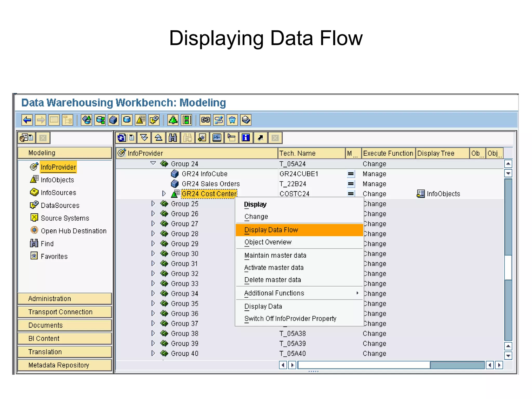Image resolution: width=532 pixels, height=399 pixels.
Task: Choose Display Data in context menu
Action: click(299, 306)
